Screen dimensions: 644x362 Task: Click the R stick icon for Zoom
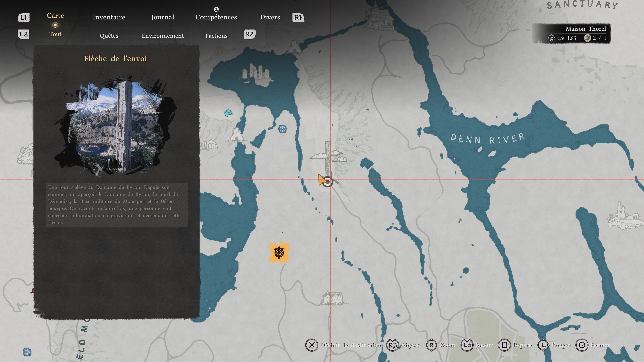coord(432,345)
